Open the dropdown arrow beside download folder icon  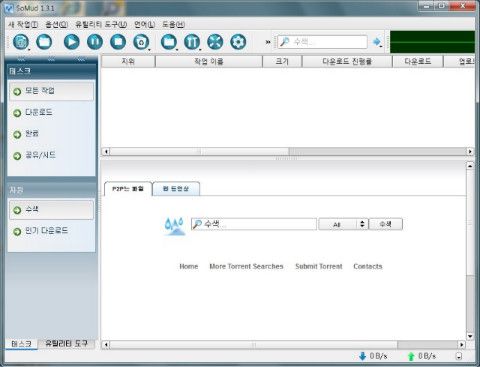[177, 50]
